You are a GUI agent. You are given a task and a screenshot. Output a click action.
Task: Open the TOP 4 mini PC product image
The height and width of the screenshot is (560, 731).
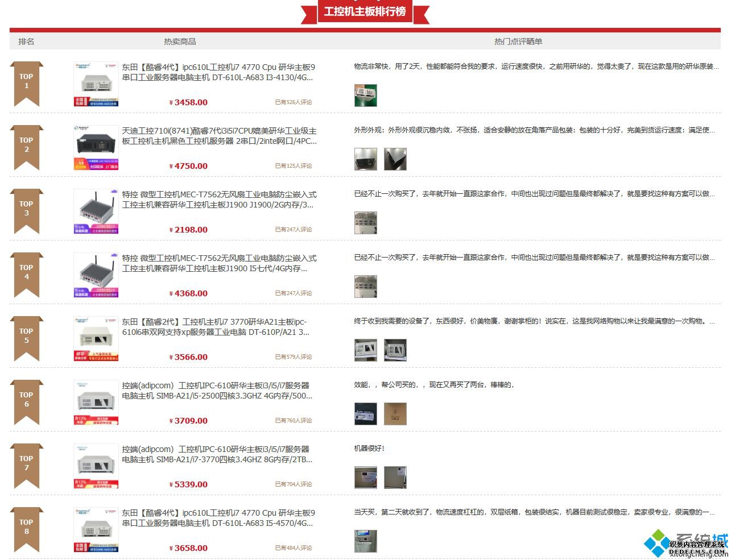tap(96, 275)
